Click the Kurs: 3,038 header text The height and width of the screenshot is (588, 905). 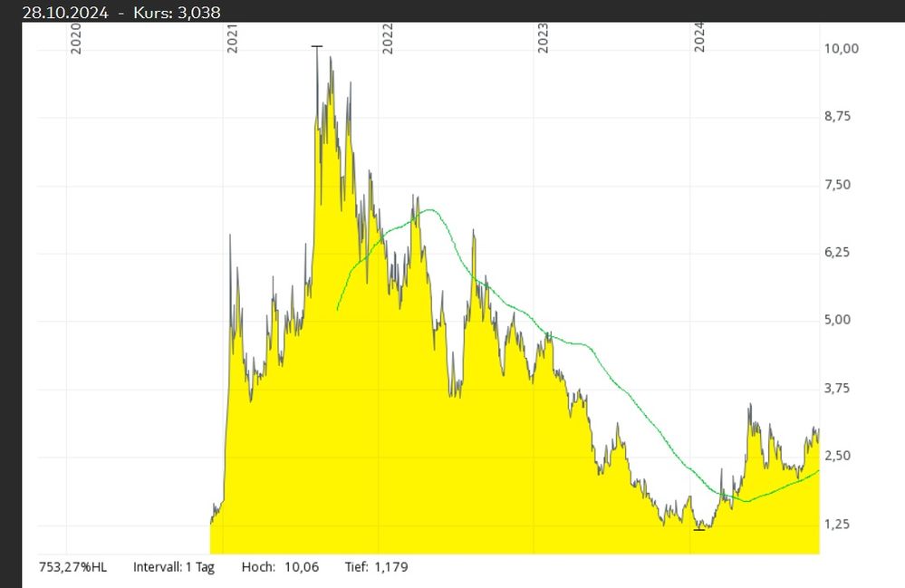[177, 12]
